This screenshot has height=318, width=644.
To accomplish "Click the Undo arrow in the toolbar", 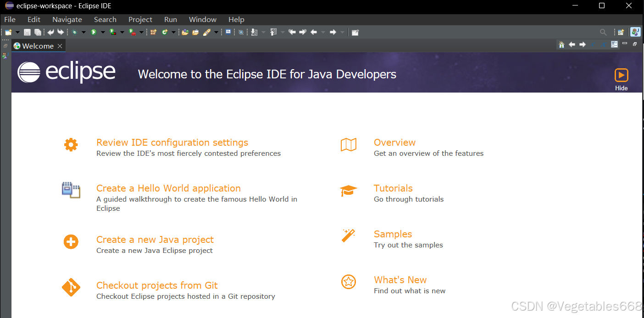I will tap(50, 32).
